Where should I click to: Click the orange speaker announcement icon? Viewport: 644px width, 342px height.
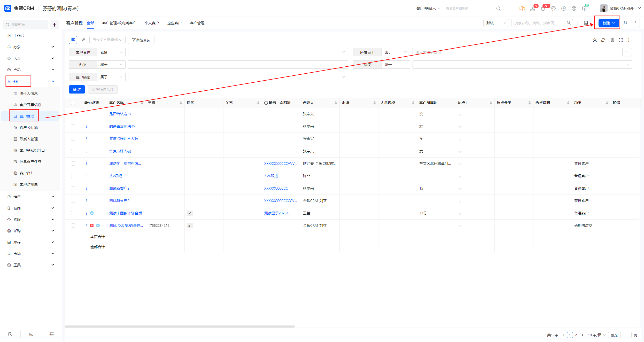pyautogui.click(x=522, y=8)
